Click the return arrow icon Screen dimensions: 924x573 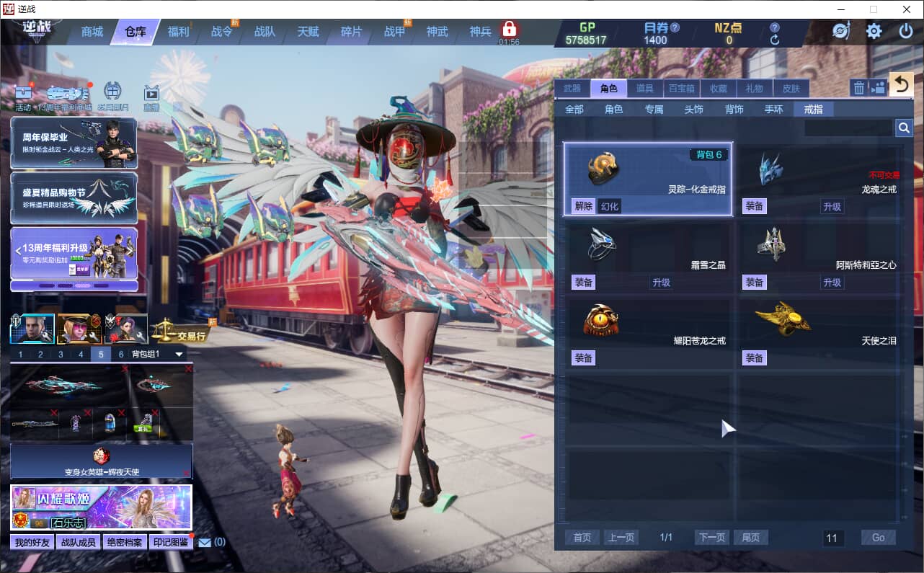tap(901, 85)
